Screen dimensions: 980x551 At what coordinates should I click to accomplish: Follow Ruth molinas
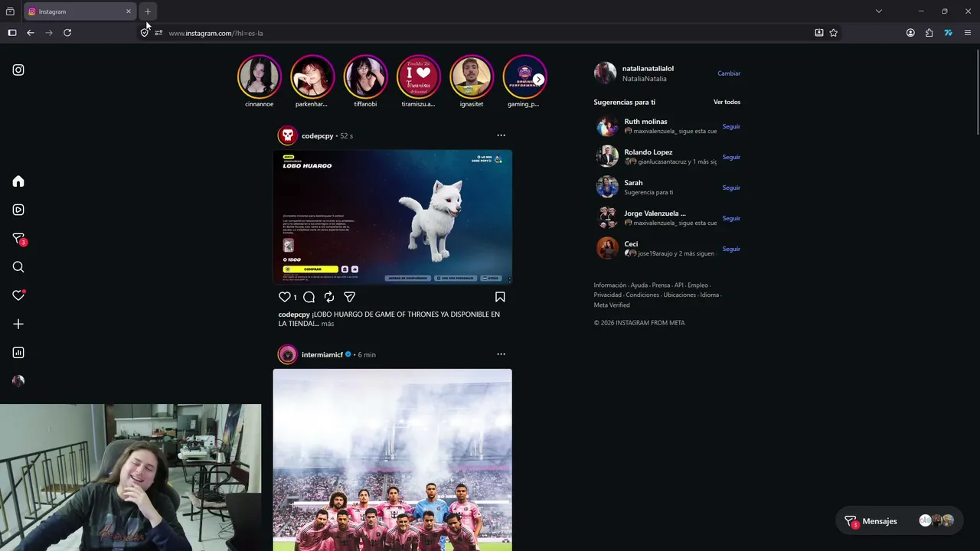click(731, 126)
